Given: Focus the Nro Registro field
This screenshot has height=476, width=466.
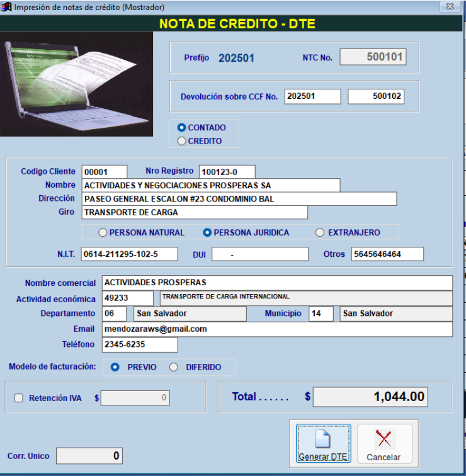Looking at the screenshot, I should point(227,172).
